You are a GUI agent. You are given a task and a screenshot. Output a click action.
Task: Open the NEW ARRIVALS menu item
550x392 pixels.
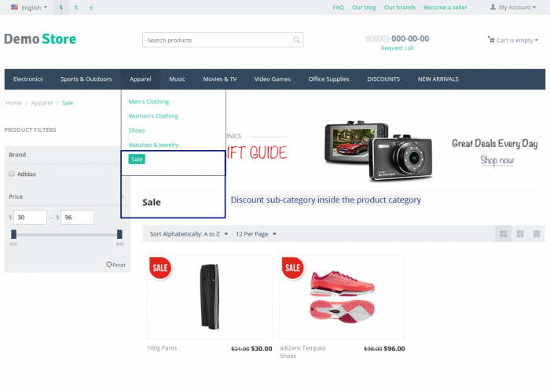point(438,79)
